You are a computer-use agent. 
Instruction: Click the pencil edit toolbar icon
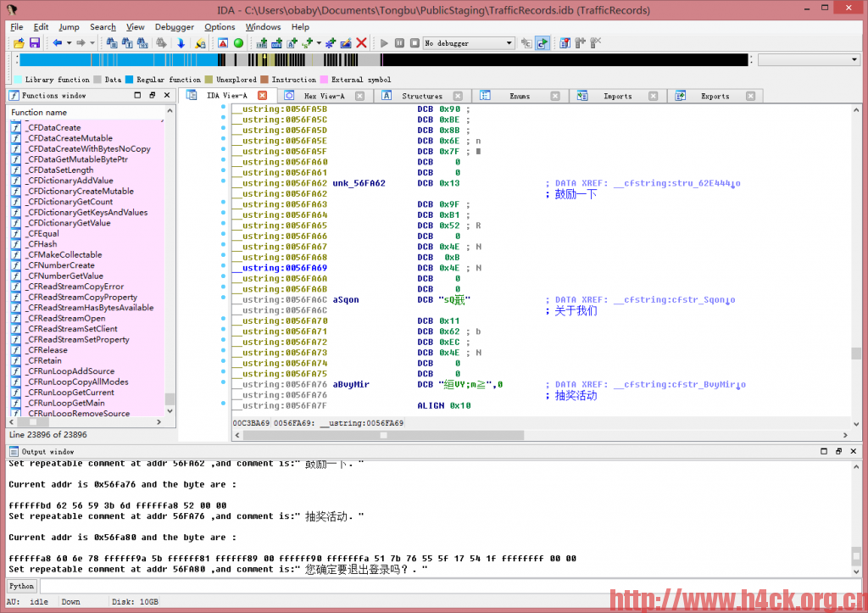(346, 43)
